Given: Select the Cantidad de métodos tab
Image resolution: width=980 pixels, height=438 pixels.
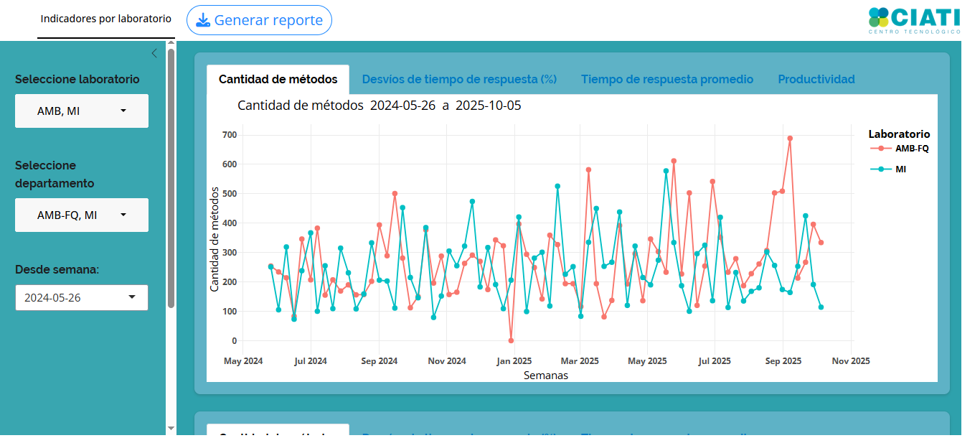Looking at the screenshot, I should coord(278,80).
